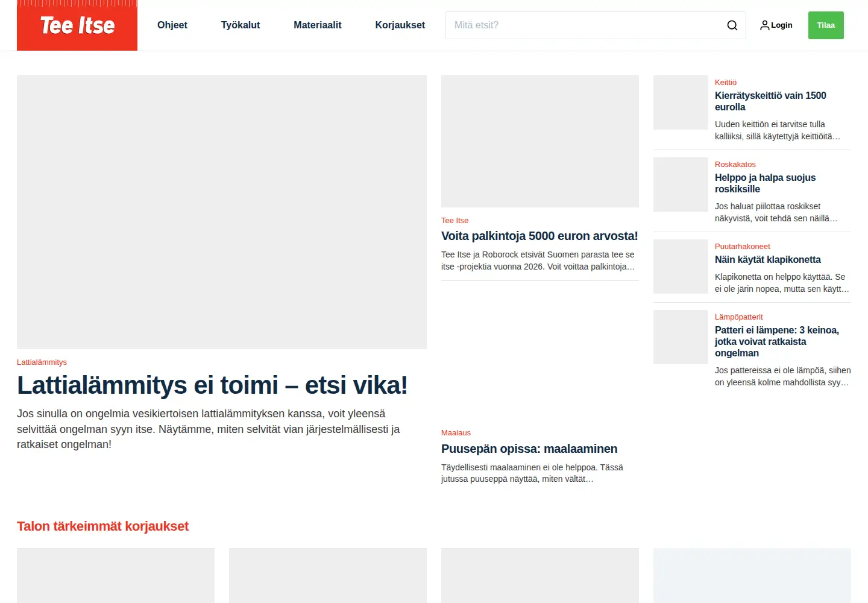Open 'Lattialämmitys ei toimi – etsi vika!' headline
This screenshot has height=603, width=868.
[x=212, y=385]
